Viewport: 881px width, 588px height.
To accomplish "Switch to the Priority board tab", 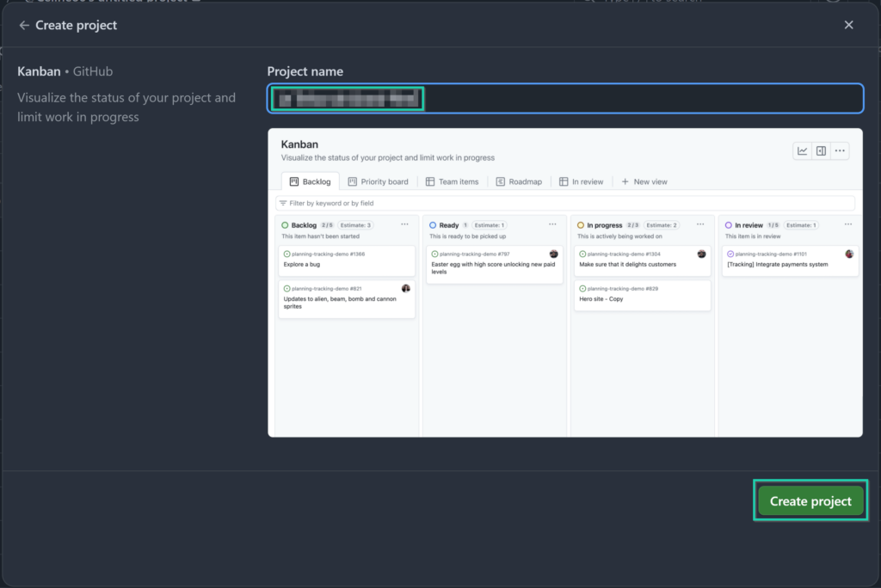I will coord(379,181).
